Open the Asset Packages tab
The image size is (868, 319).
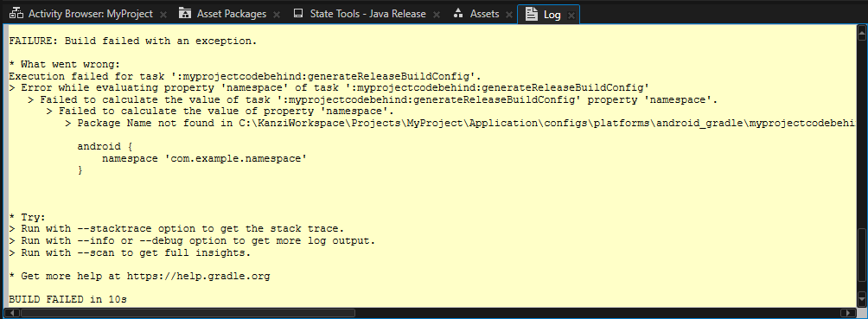232,14
